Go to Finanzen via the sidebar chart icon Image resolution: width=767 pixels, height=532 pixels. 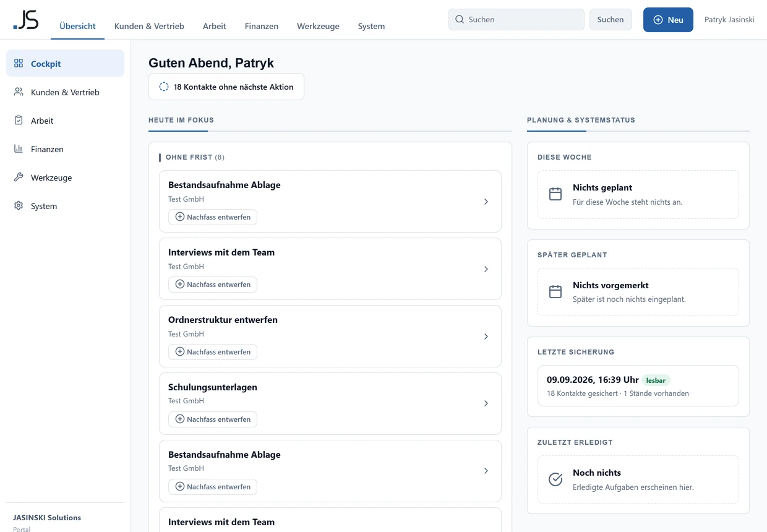(19, 148)
